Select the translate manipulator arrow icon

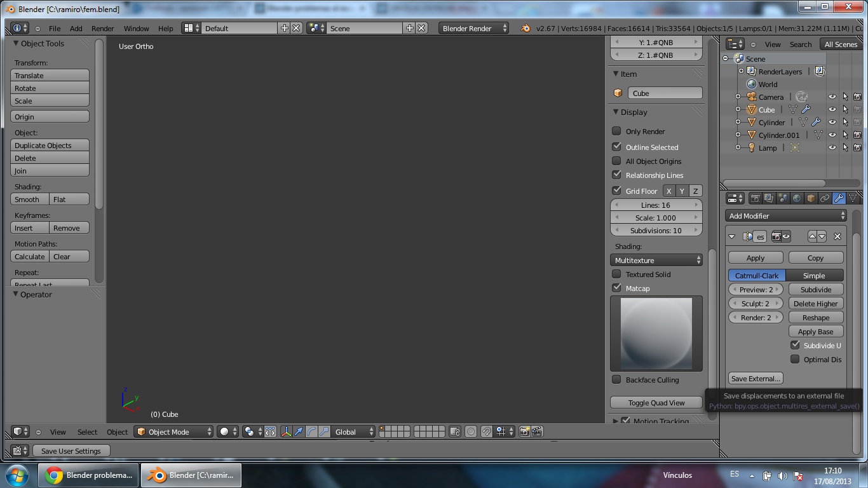[x=299, y=431]
